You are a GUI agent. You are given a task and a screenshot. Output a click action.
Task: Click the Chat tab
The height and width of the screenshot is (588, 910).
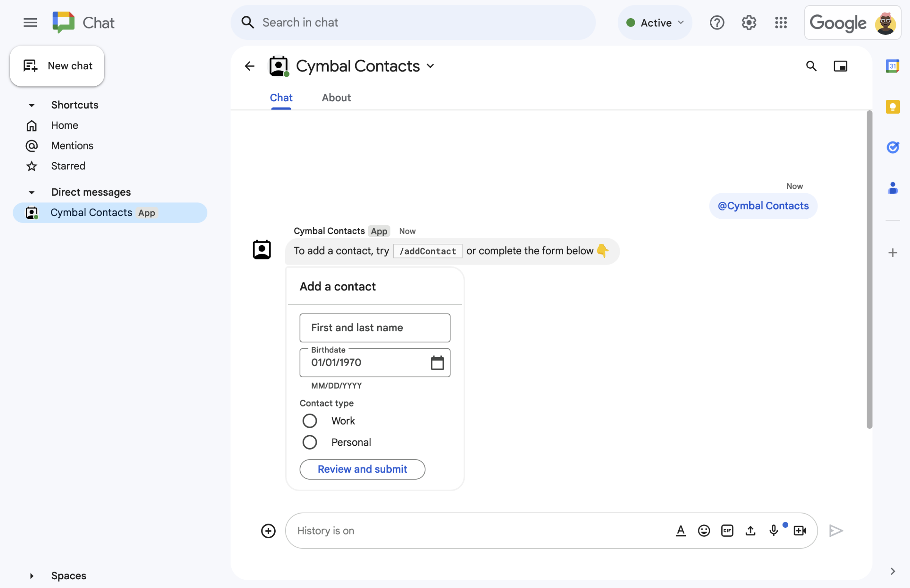[x=281, y=97]
